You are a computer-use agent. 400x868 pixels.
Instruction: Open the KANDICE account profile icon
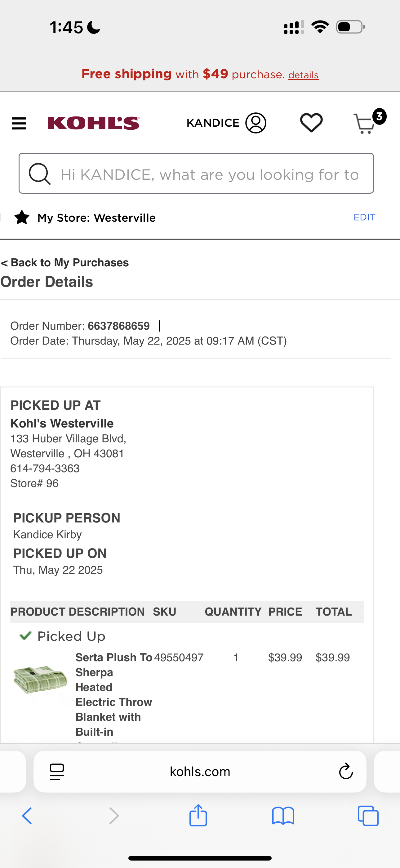(x=256, y=123)
